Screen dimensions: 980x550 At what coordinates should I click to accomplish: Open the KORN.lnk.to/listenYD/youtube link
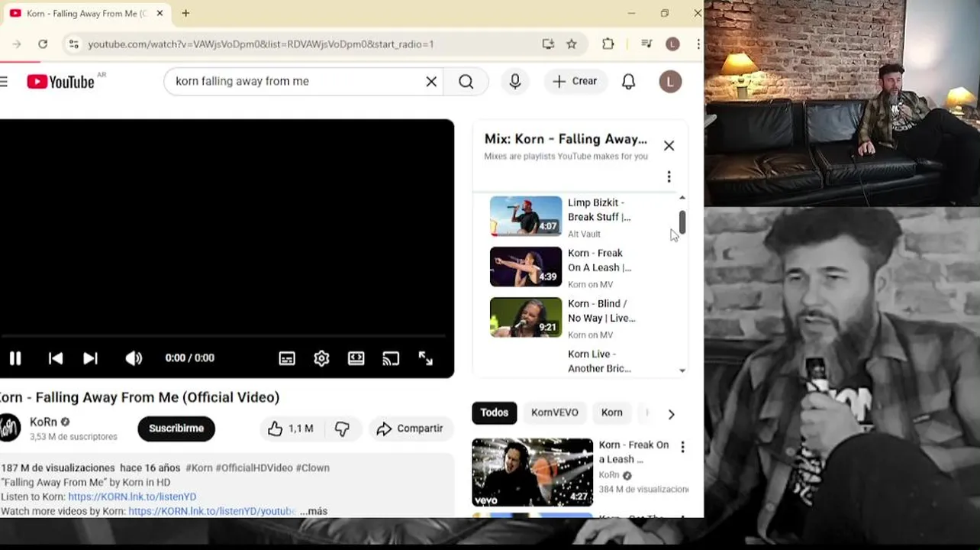(x=212, y=511)
